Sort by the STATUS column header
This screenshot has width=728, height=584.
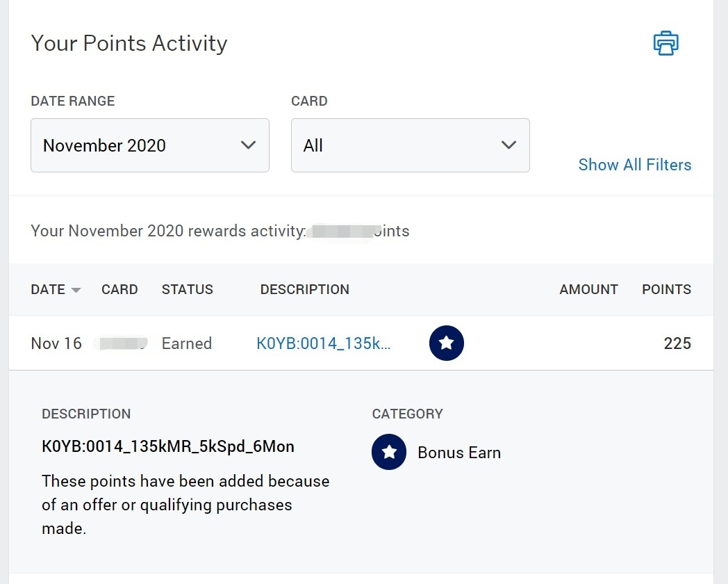[187, 289]
